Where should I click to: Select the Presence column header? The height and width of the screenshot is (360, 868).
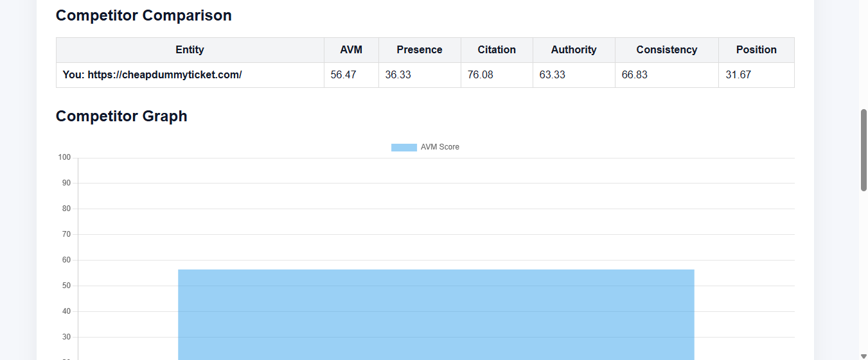(420, 50)
